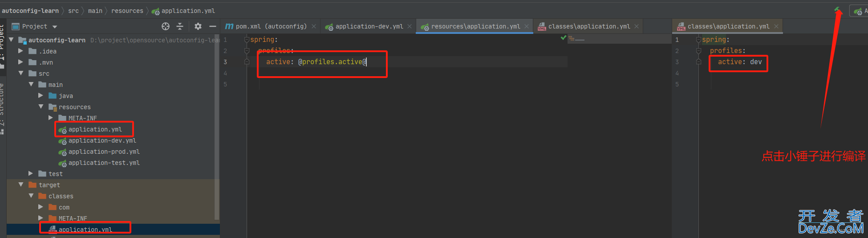Expand the .idea folder
Image resolution: width=868 pixels, height=238 pixels.
point(20,51)
